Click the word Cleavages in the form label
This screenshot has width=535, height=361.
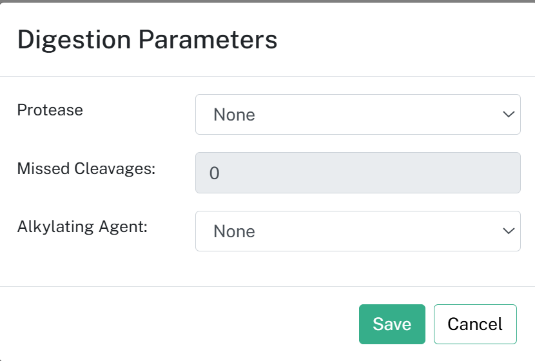(x=115, y=169)
